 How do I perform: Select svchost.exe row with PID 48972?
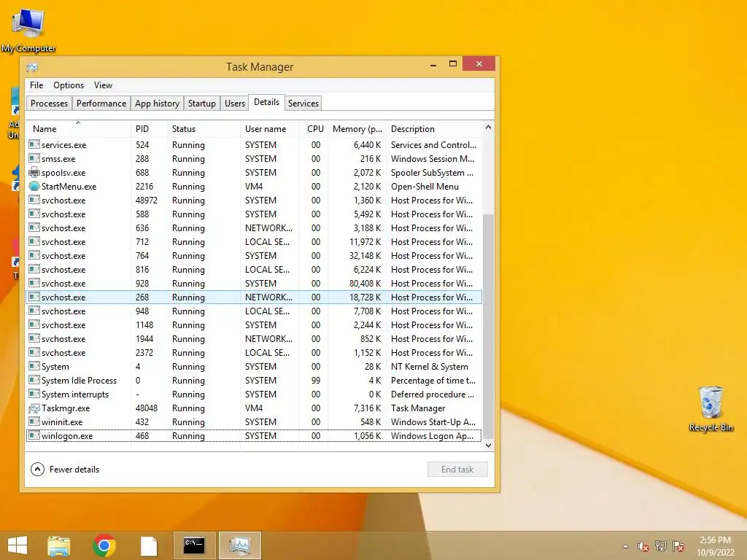[254, 200]
